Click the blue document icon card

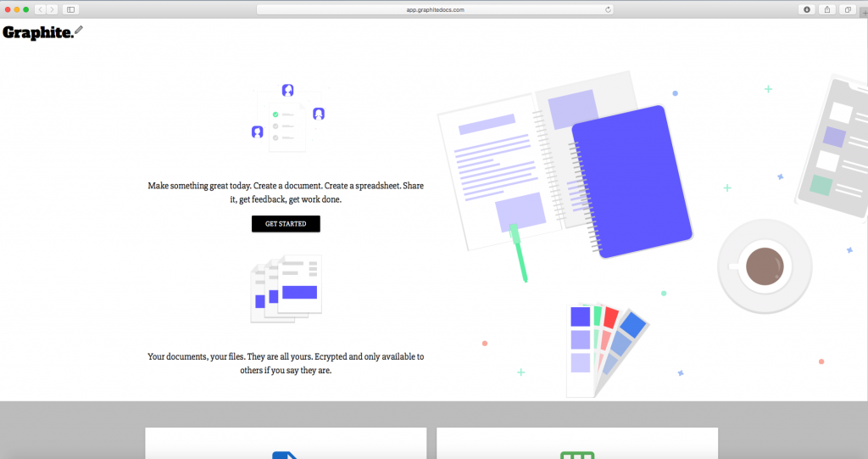click(286, 443)
